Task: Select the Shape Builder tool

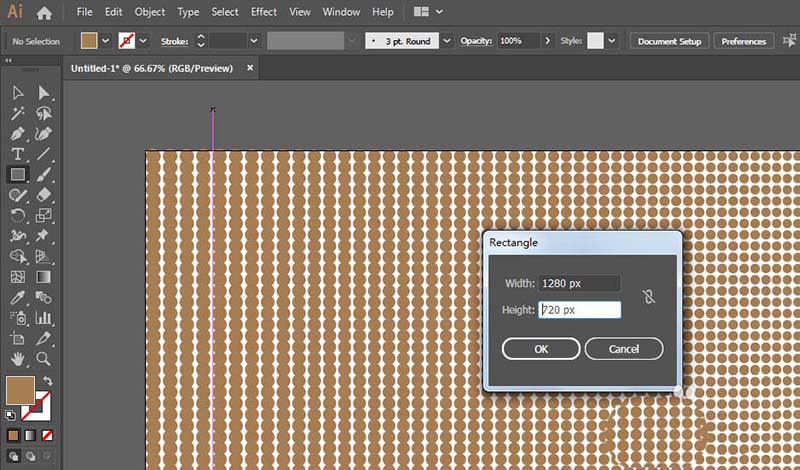Action: click(x=17, y=256)
